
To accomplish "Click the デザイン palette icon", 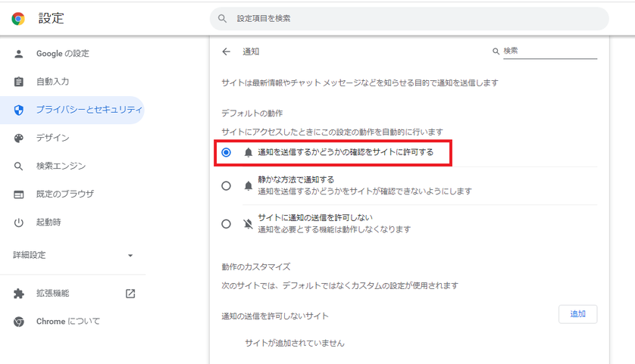I will 19,138.
